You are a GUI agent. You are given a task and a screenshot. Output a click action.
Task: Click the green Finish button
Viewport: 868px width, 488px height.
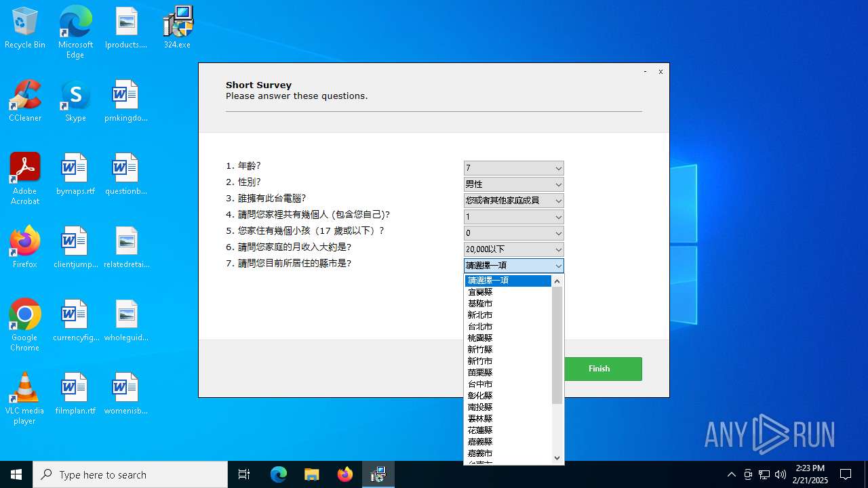click(599, 369)
